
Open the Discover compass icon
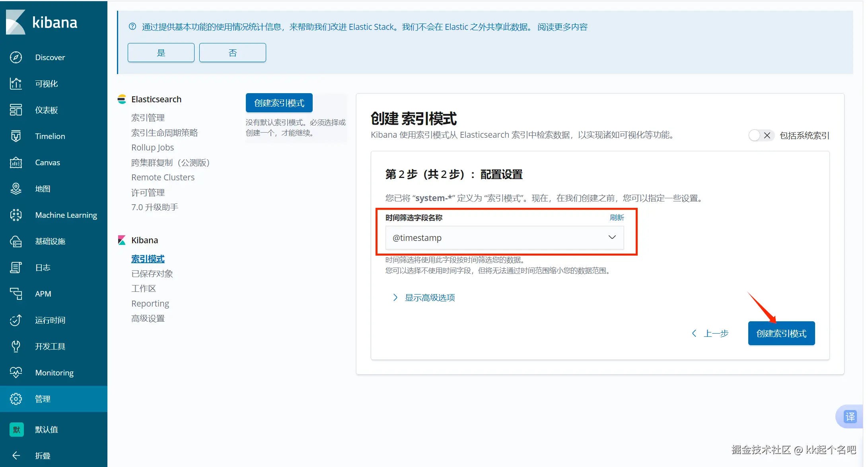pos(16,57)
